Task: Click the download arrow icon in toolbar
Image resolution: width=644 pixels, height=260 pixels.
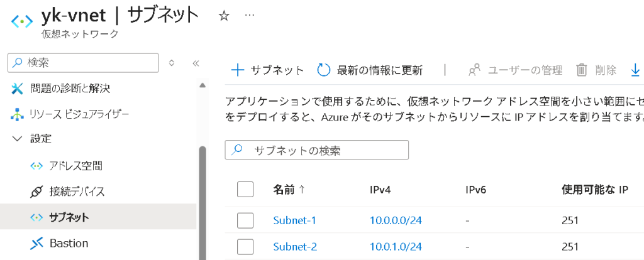Action: coord(635,70)
